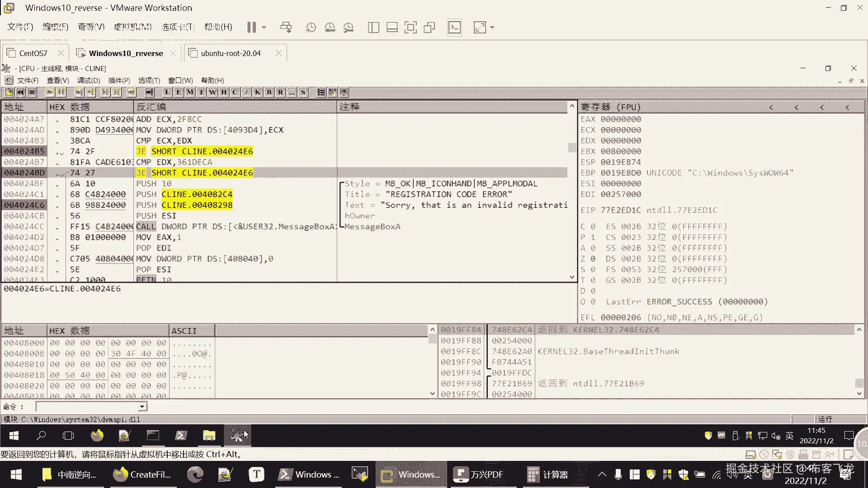
Task: Open the Log window via L button
Action: coord(167,92)
